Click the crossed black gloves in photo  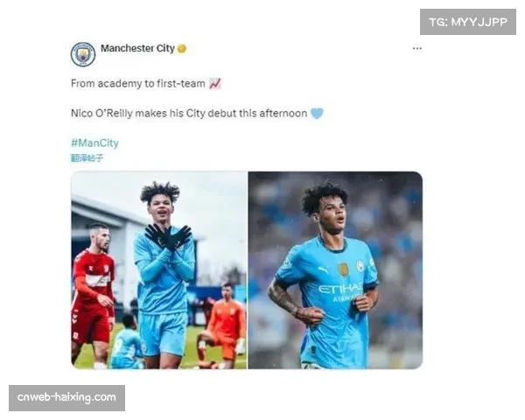click(168, 237)
